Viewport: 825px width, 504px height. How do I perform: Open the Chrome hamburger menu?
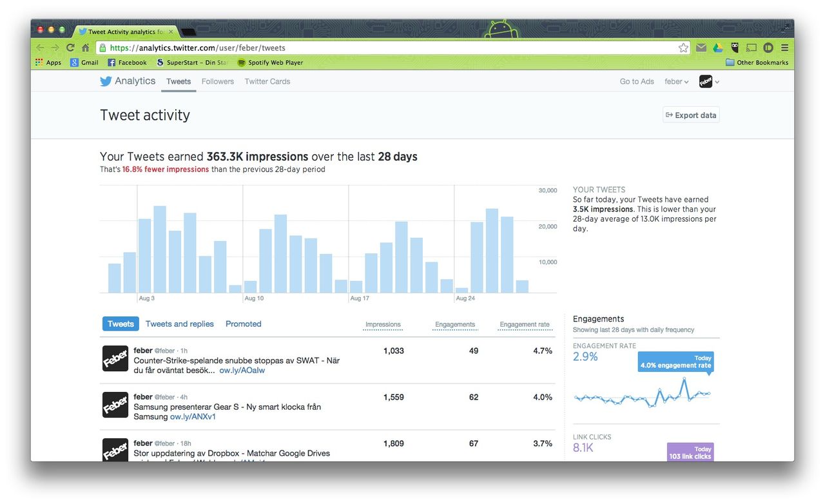(784, 48)
